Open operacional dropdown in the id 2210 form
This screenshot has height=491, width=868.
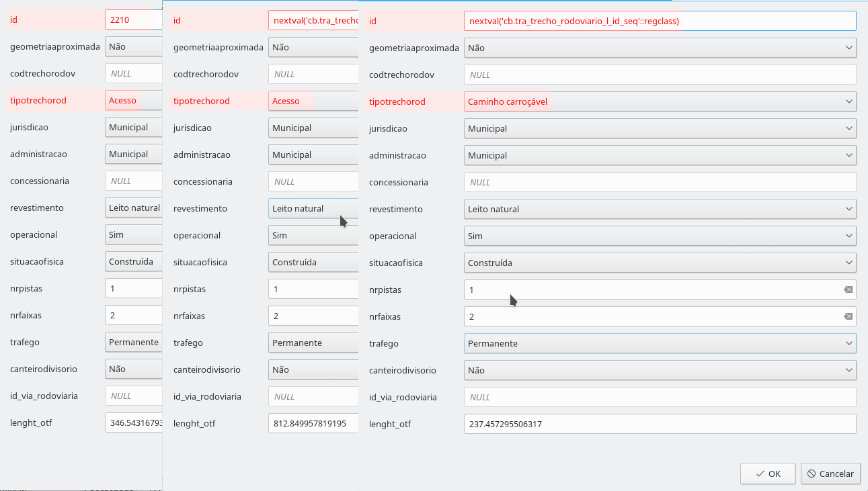(134, 234)
